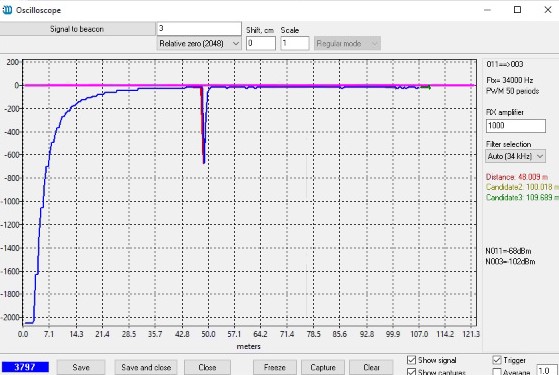
Task: Click the green Candidate3 marker on the plot
Action: [426, 87]
